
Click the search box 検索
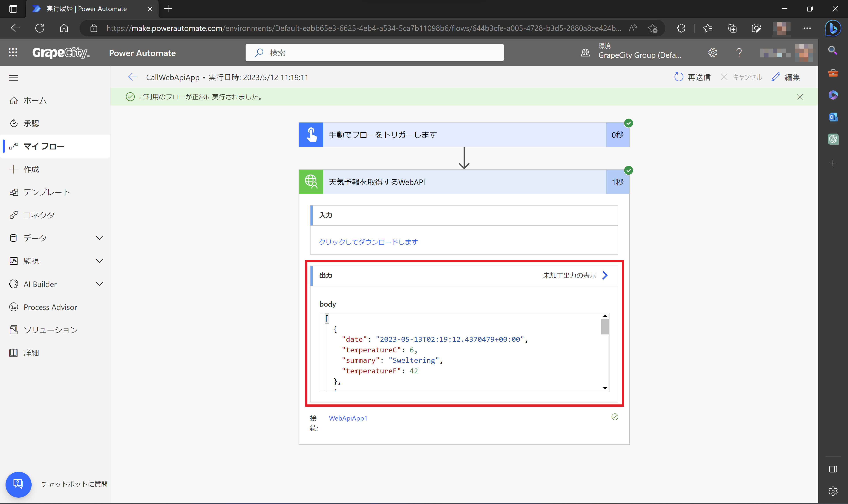[x=374, y=53]
